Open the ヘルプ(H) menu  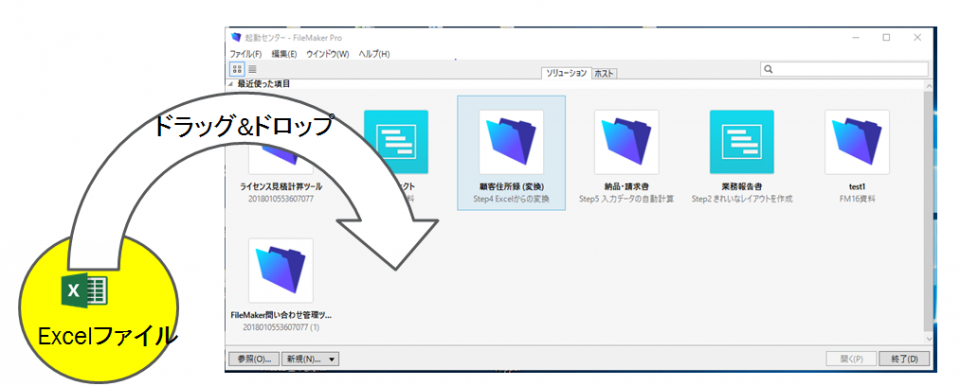click(x=374, y=54)
